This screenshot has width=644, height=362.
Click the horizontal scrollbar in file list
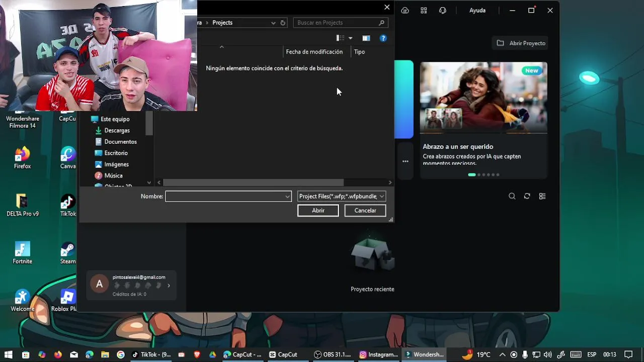pyautogui.click(x=253, y=183)
